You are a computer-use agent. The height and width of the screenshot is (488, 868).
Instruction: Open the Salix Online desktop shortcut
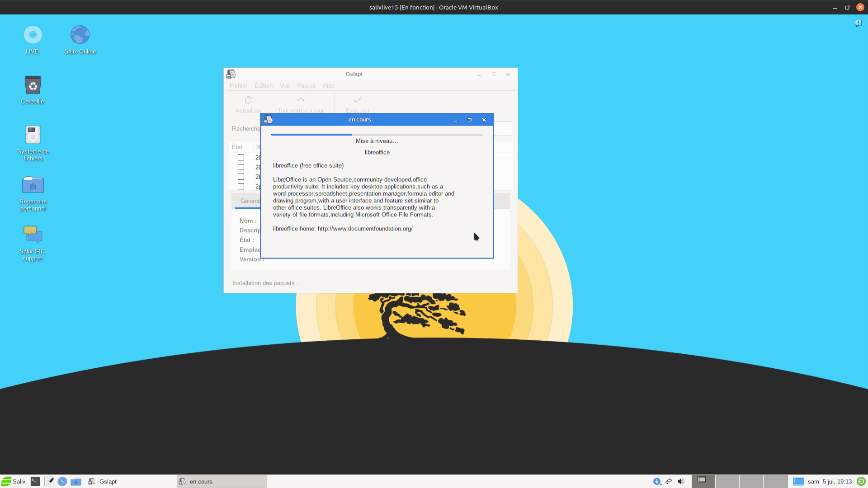point(80,35)
